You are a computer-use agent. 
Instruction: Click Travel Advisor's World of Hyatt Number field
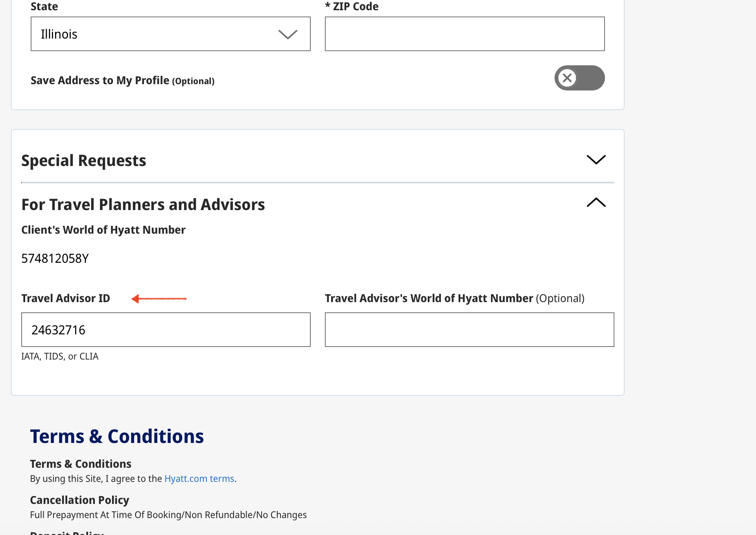coord(469,330)
